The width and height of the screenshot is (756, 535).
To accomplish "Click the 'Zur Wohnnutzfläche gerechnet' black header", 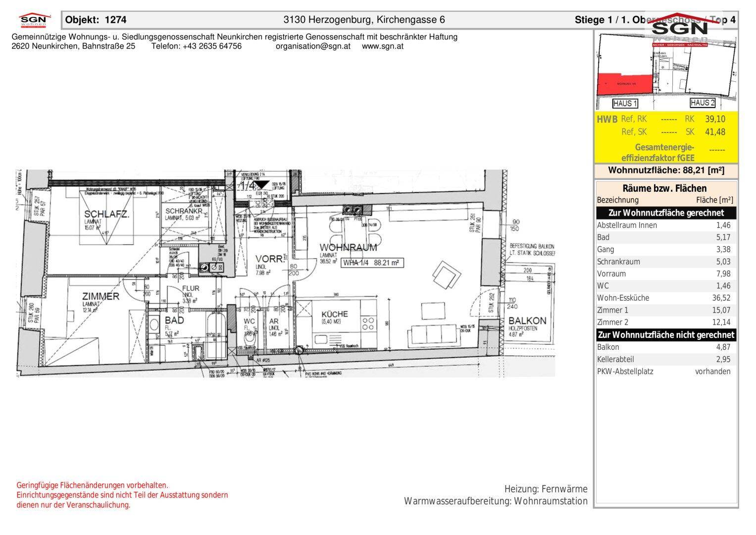I will [x=666, y=213].
